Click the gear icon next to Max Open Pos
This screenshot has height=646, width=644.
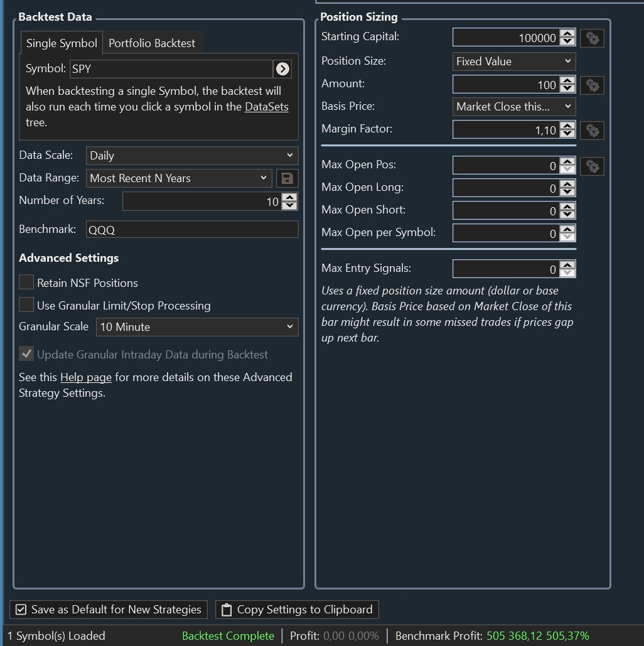click(x=592, y=166)
